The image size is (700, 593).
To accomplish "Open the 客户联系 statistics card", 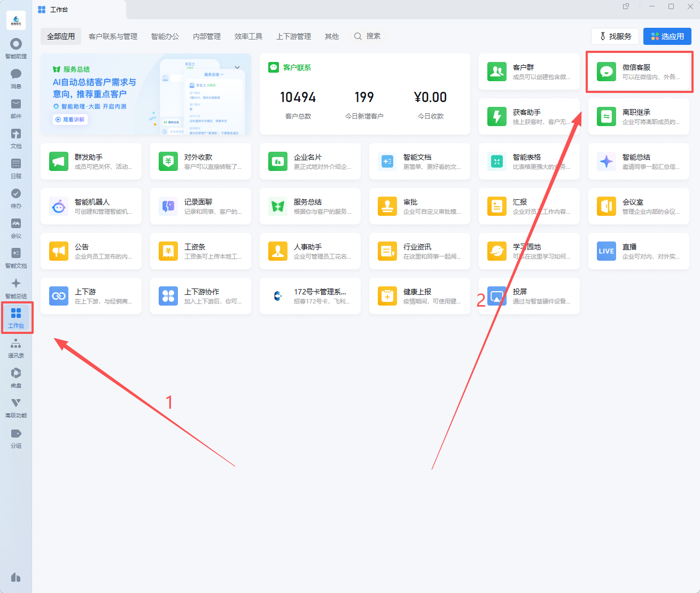I will [365, 94].
